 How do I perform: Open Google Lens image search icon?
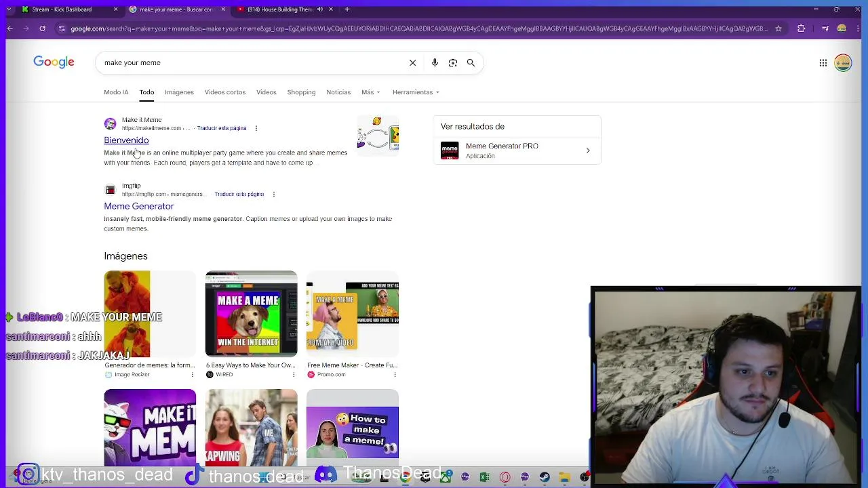(x=453, y=62)
